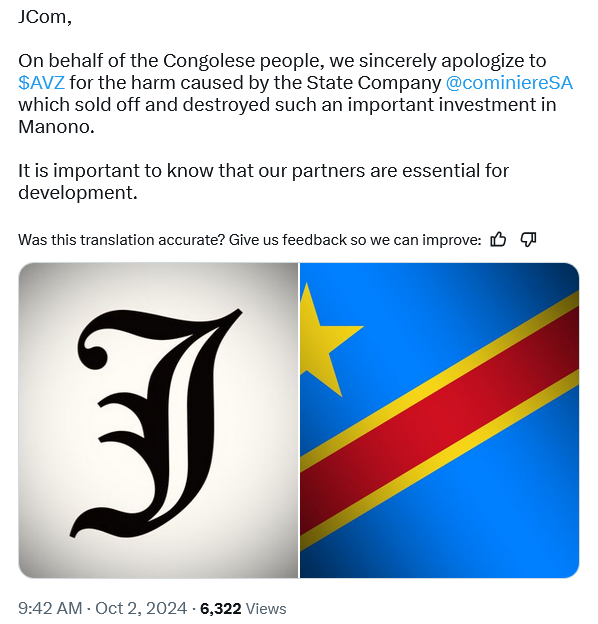Visit the @cominiereSA profile mention

tap(509, 83)
